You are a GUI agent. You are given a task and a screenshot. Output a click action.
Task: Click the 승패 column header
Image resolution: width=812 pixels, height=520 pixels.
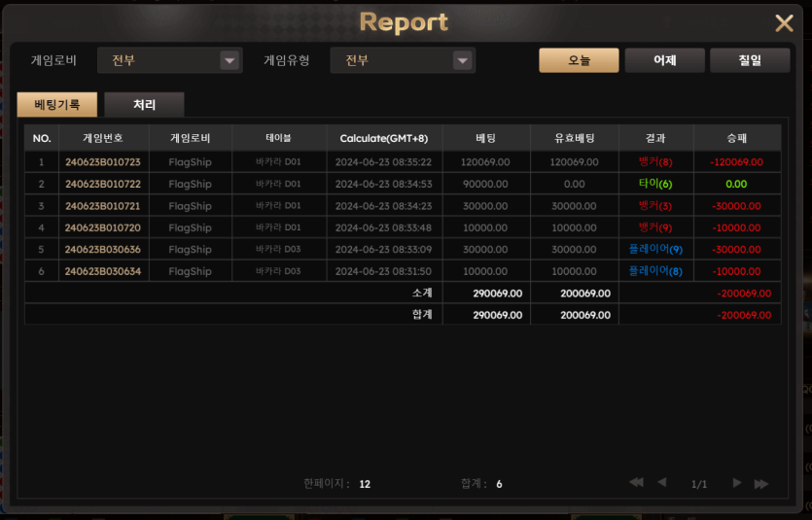(x=737, y=138)
